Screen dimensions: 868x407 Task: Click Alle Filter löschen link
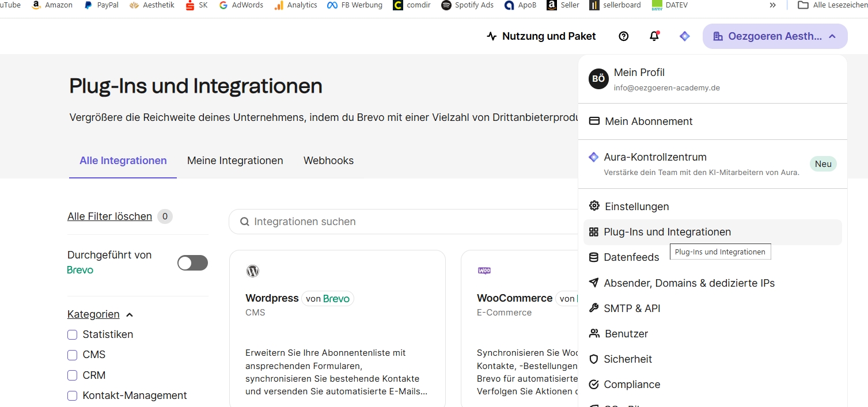[x=109, y=216]
